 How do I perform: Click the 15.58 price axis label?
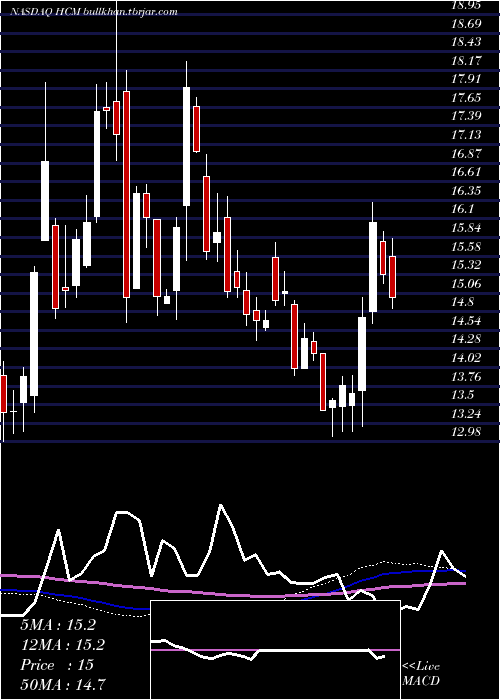point(466,246)
